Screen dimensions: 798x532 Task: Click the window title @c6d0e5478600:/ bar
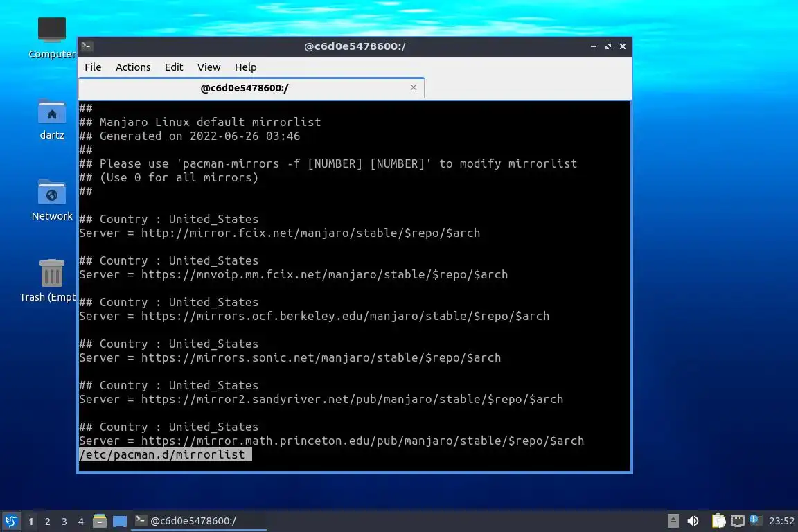(x=355, y=46)
